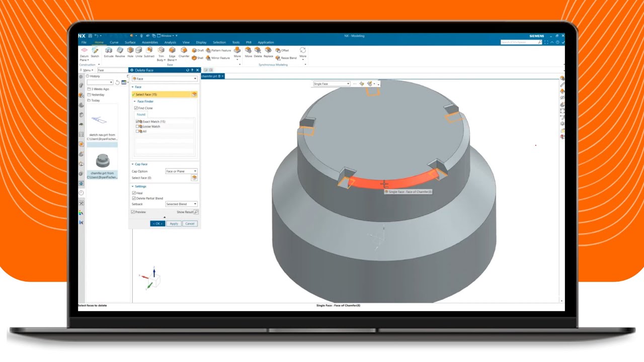Select the Datum Plane tool

pos(84,53)
